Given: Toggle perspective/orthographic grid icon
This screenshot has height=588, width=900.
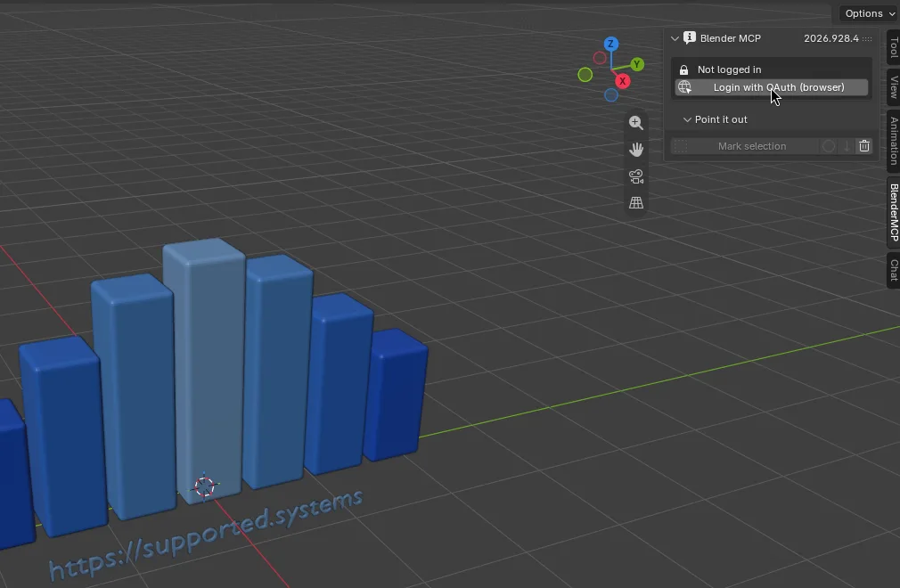Looking at the screenshot, I should (x=636, y=202).
